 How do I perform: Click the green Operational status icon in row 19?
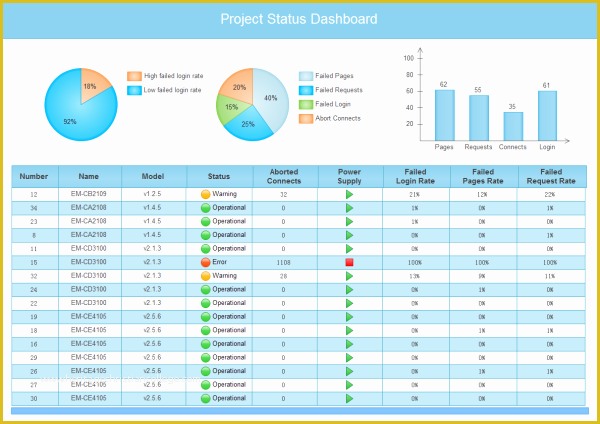pyautogui.click(x=205, y=317)
